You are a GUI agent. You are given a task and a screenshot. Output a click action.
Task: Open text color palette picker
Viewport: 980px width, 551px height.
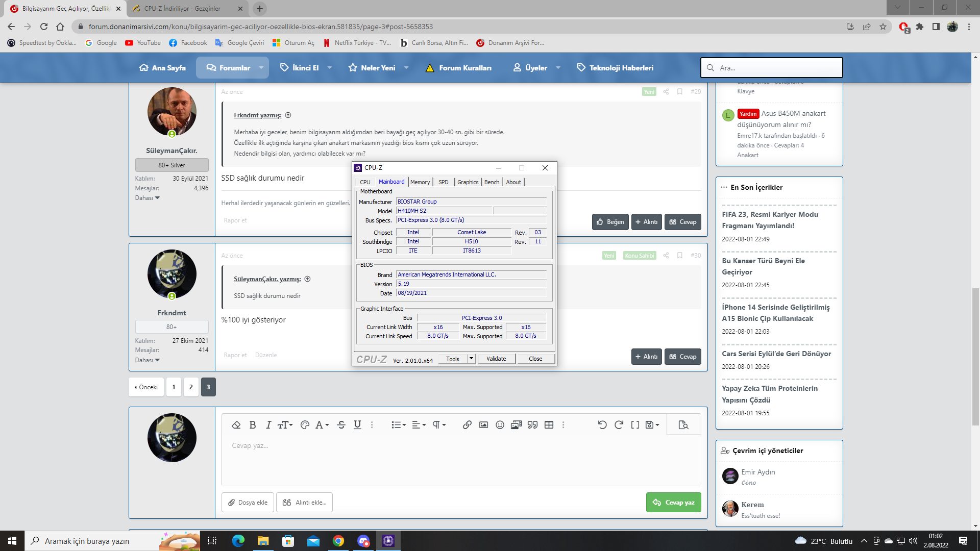[305, 425]
